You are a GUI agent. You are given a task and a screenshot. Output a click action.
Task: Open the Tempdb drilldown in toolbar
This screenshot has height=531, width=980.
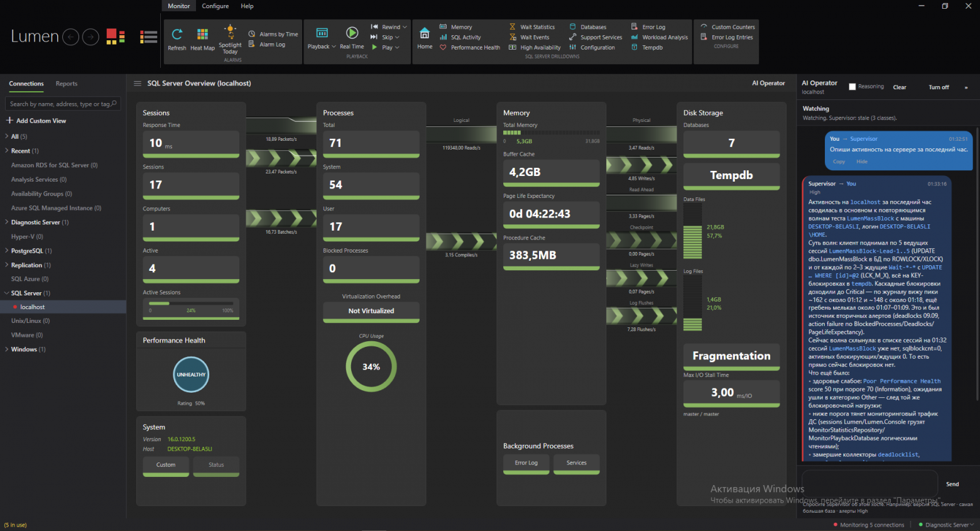pos(647,47)
